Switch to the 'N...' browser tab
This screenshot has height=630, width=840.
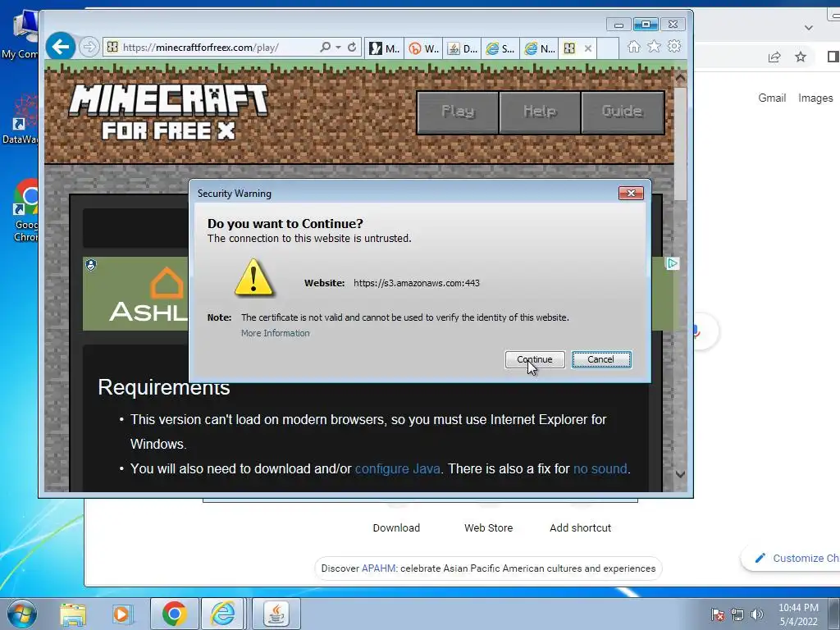click(x=540, y=48)
